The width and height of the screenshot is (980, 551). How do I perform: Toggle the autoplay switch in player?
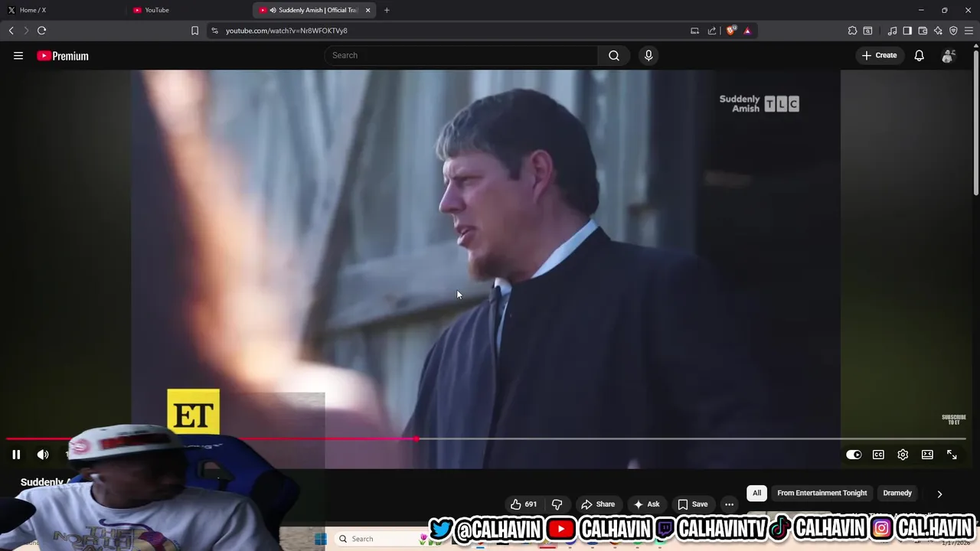coord(854,455)
